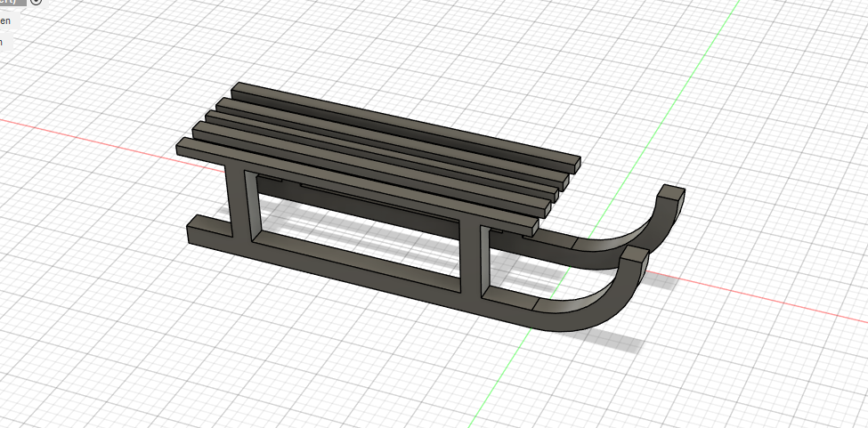Click the activate radio button beside root component
This screenshot has width=868, height=428.
click(x=36, y=3)
